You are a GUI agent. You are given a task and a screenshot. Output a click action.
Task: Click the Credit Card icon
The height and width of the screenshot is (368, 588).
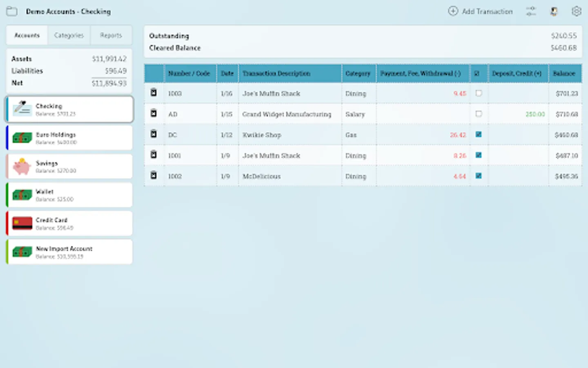[x=22, y=223]
